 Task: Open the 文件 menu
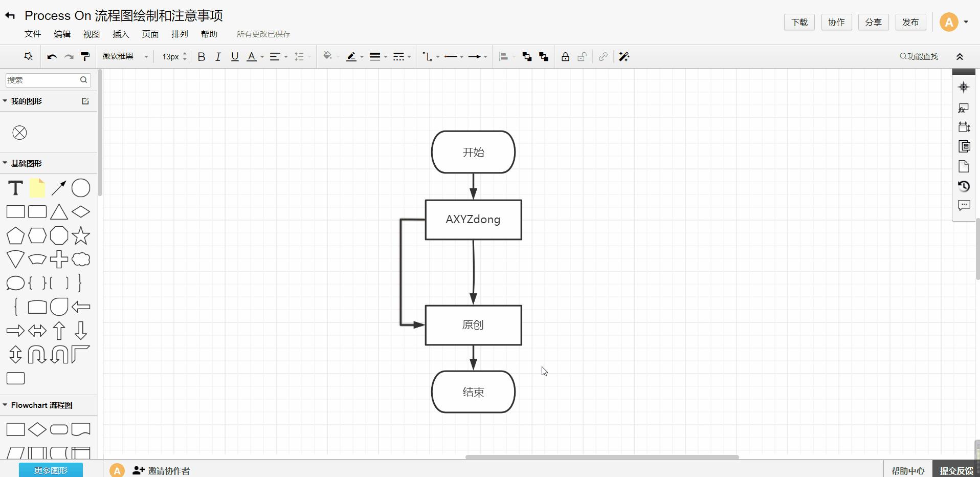(x=32, y=34)
